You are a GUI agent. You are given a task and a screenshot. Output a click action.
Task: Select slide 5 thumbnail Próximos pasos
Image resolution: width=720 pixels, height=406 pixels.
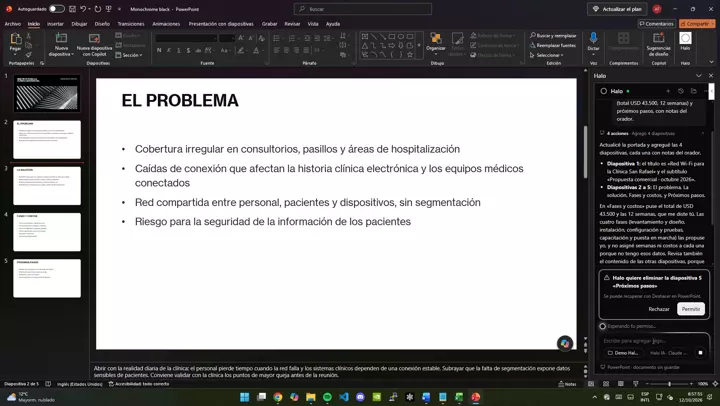coord(47,278)
